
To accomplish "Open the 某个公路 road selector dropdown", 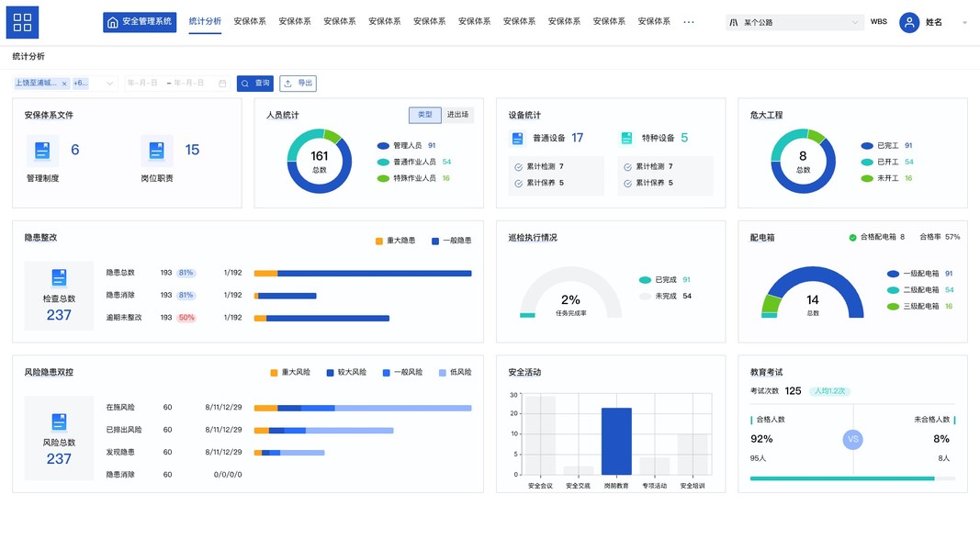I will point(794,22).
